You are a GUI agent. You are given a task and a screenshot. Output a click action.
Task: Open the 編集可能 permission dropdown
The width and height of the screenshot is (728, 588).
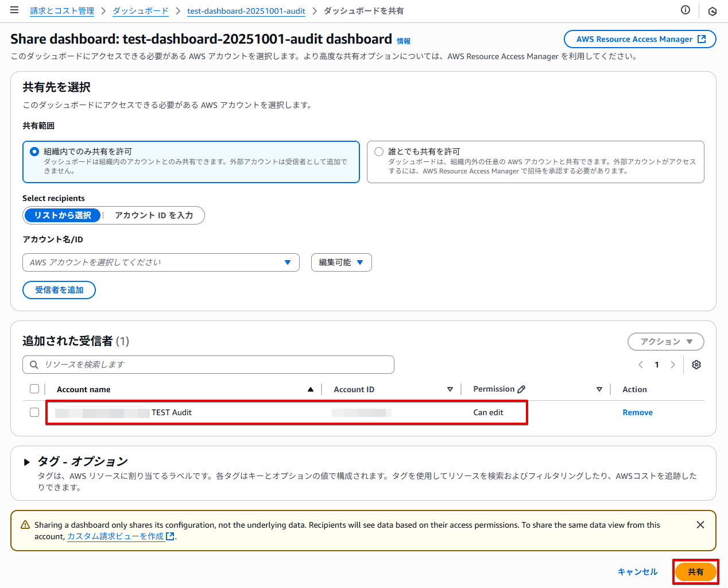[x=342, y=262]
